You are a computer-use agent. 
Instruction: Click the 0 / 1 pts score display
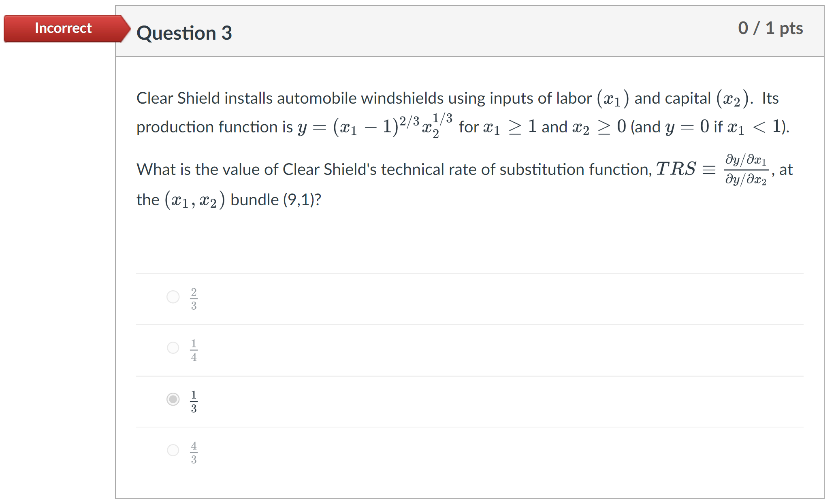click(770, 28)
